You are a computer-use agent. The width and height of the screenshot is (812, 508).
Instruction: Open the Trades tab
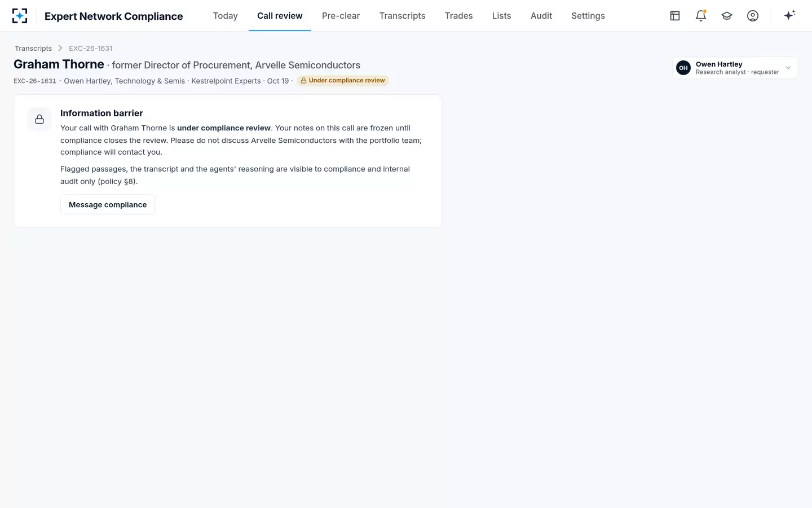click(x=458, y=16)
